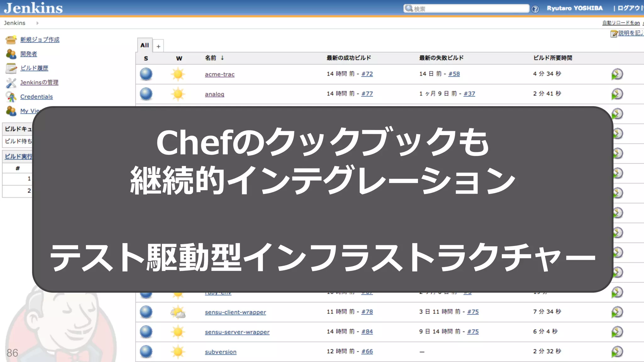Open Jenkinsの管理 link
Image resolution: width=644 pixels, height=362 pixels.
click(39, 82)
